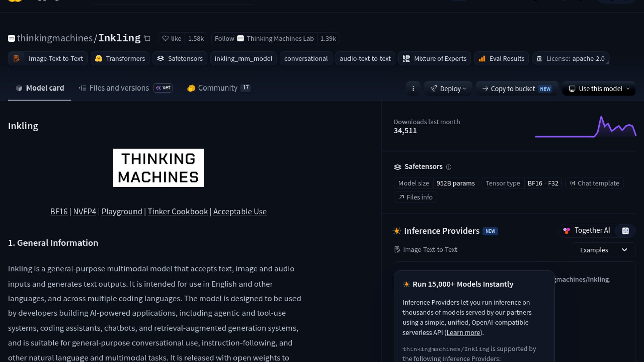Select the Mixture of Experts tag
This screenshot has width=644, height=362.
[x=434, y=58]
